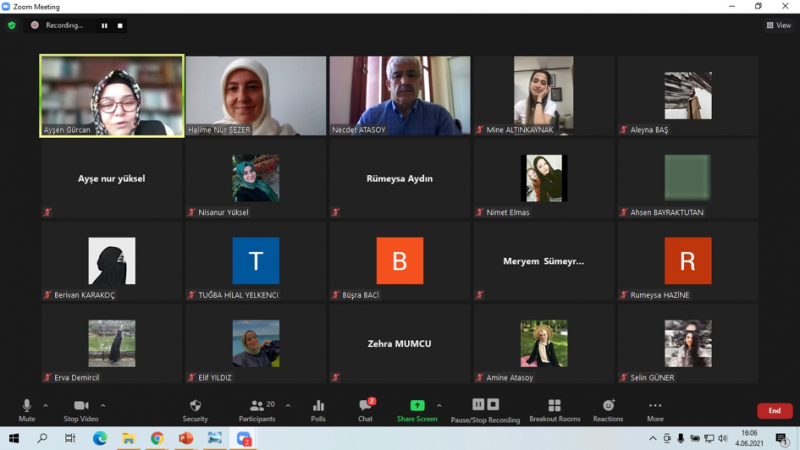
Task: Toggle Stop Video camera
Action: (x=80, y=409)
